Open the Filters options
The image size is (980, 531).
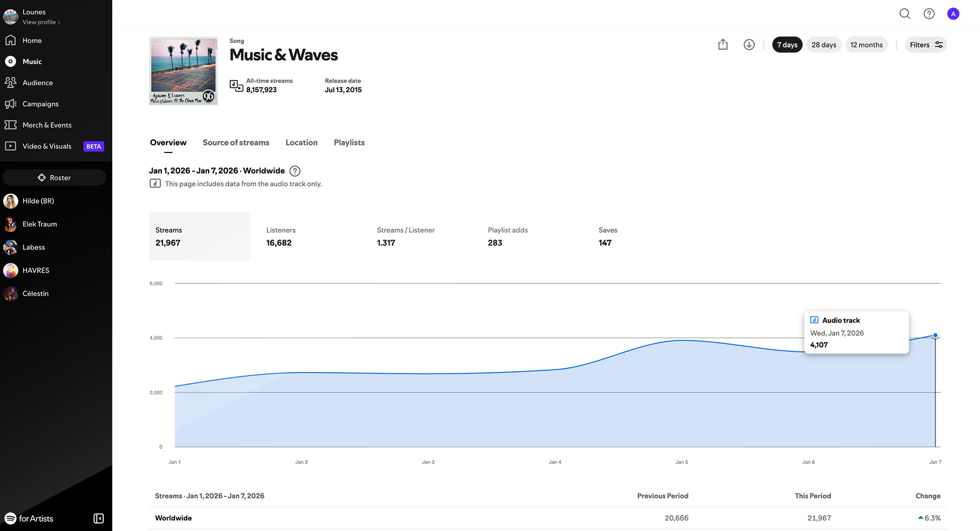point(925,45)
